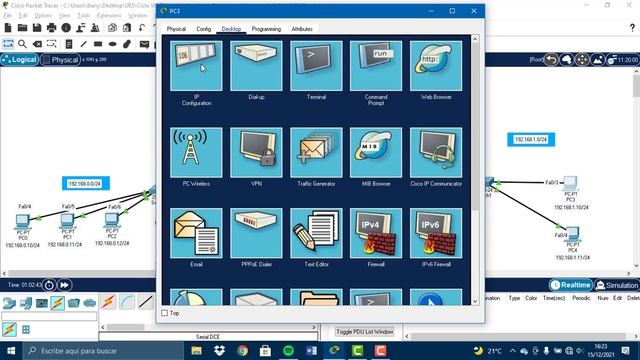Click the new file toolbar icon
The image size is (640, 360).
(x=8, y=28)
